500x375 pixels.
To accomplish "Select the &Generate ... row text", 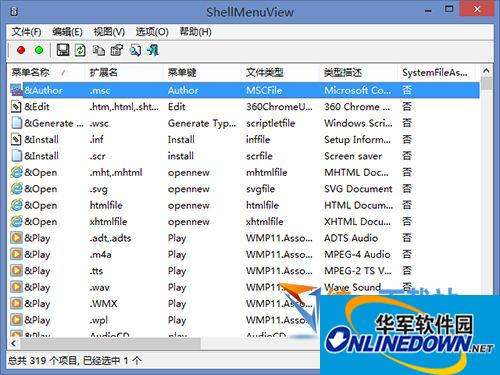I will point(54,123).
